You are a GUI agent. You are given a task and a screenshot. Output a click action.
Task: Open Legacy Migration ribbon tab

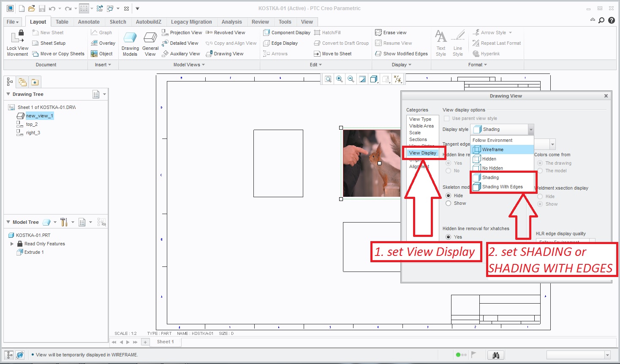(191, 22)
